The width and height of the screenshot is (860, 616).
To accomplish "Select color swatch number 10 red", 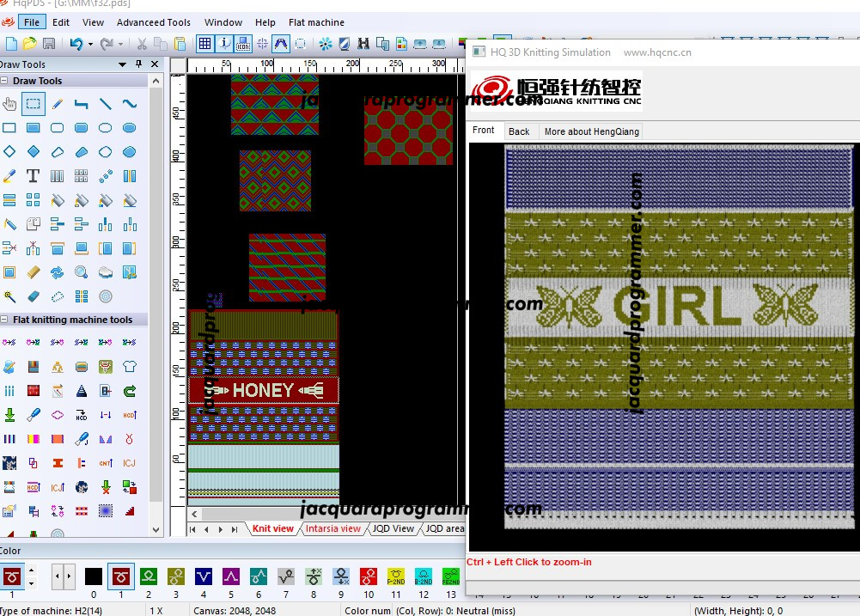I will coord(369,576).
